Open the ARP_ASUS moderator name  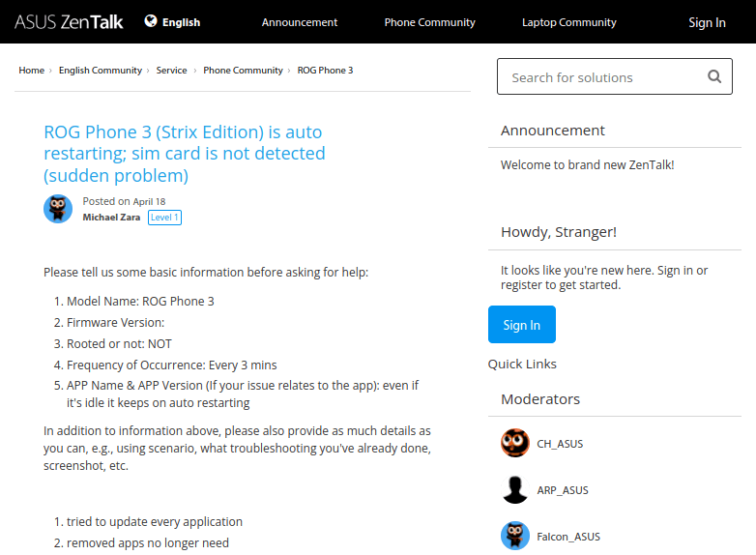click(563, 490)
